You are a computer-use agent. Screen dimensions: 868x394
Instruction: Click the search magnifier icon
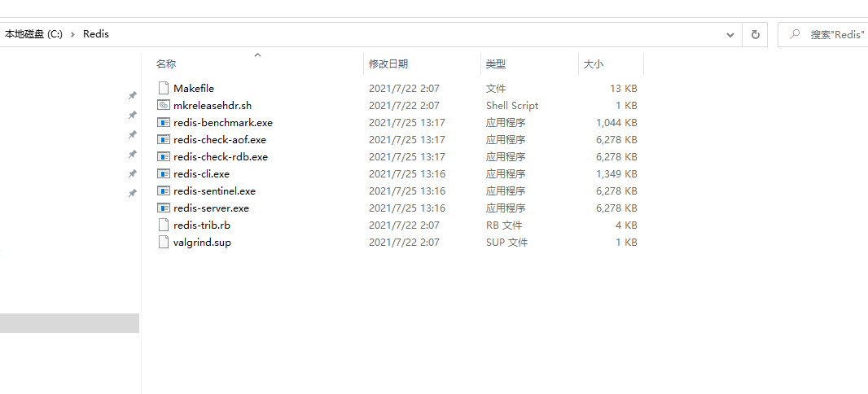coord(795,34)
